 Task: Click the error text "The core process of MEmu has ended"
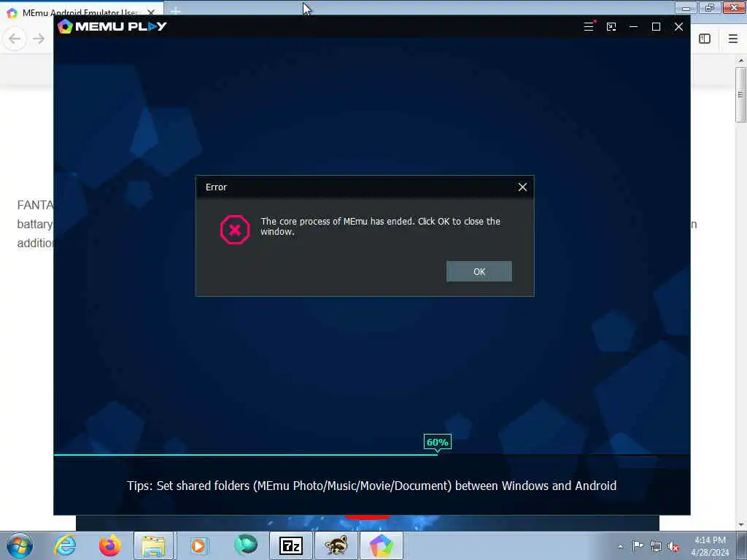[x=337, y=222]
